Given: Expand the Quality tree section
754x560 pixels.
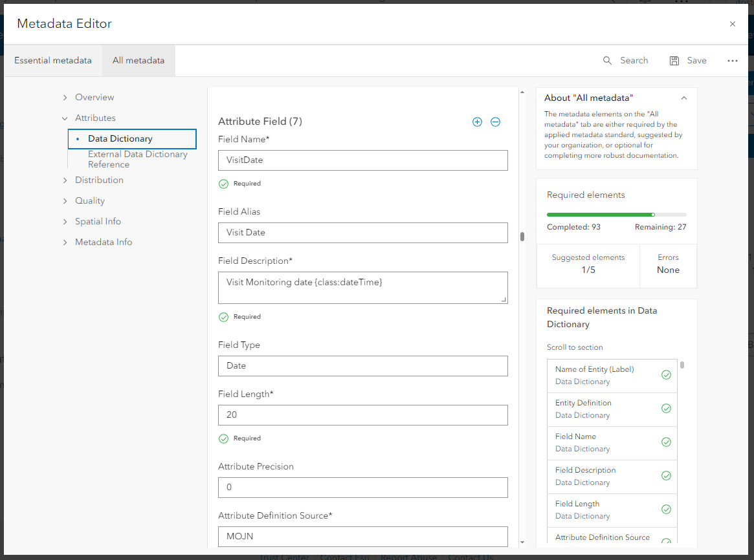Looking at the screenshot, I should pos(65,200).
